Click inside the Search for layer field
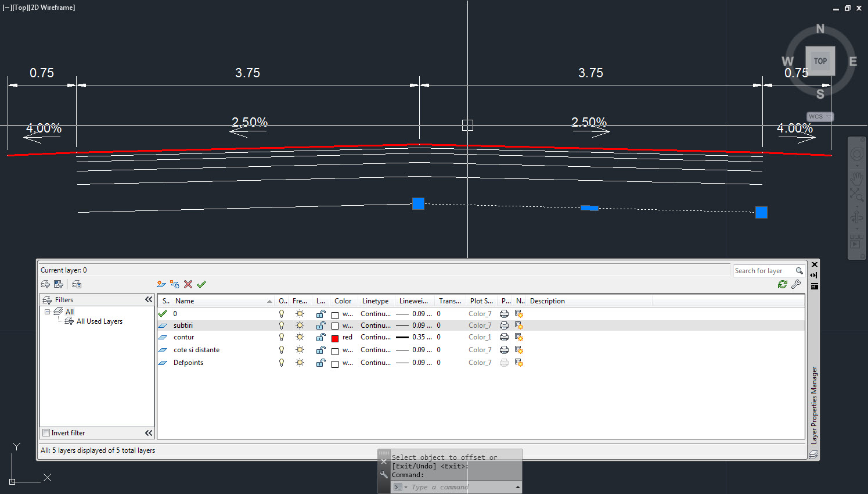The height and width of the screenshot is (494, 868). 761,270
